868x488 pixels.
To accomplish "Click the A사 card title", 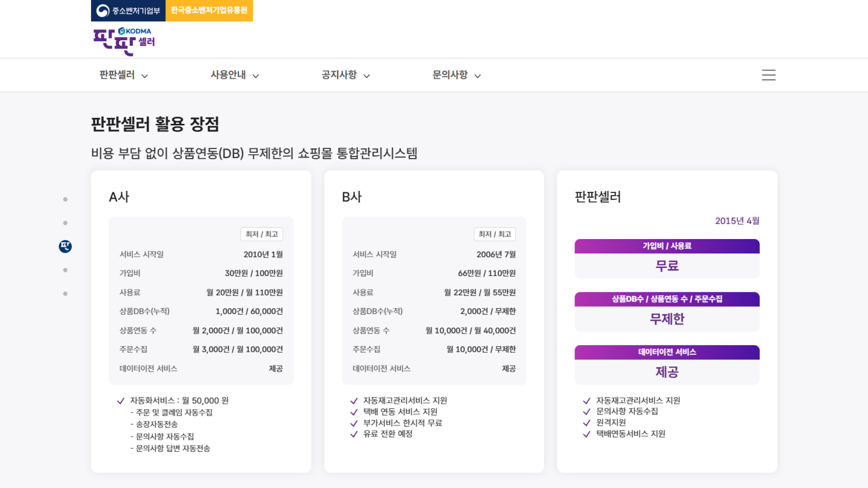I will click(x=119, y=197).
